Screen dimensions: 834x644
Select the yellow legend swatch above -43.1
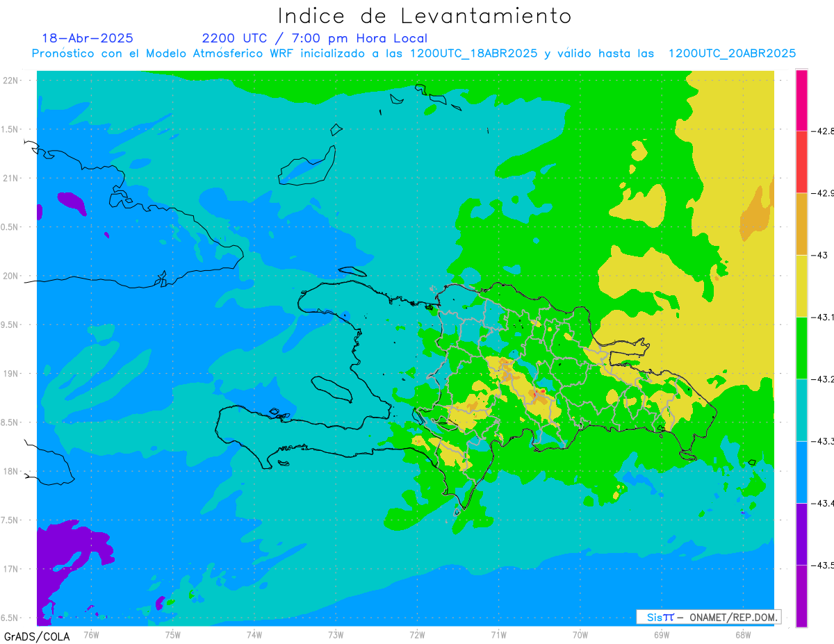point(801,286)
